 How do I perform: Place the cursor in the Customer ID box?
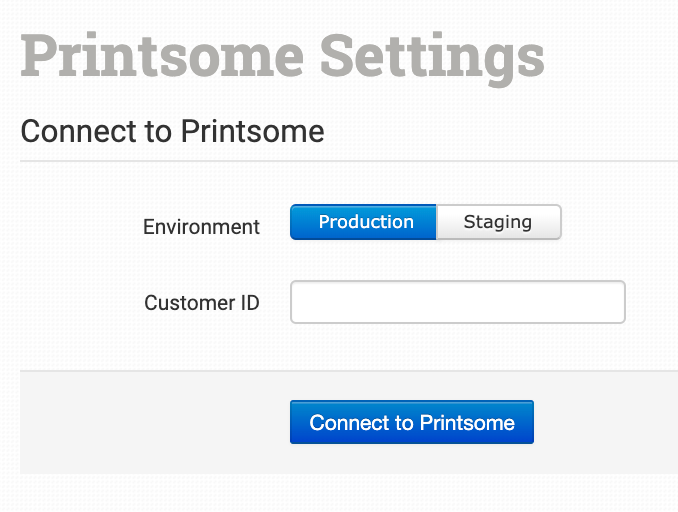coord(457,302)
